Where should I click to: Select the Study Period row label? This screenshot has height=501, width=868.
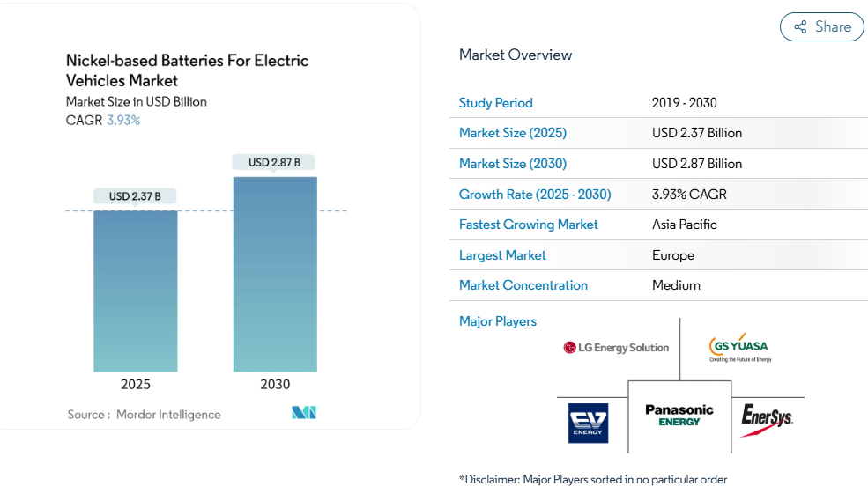[495, 103]
